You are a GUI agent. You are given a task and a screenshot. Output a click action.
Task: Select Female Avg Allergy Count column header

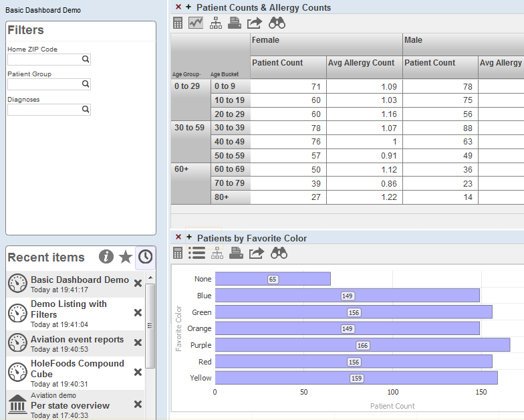tap(365, 67)
